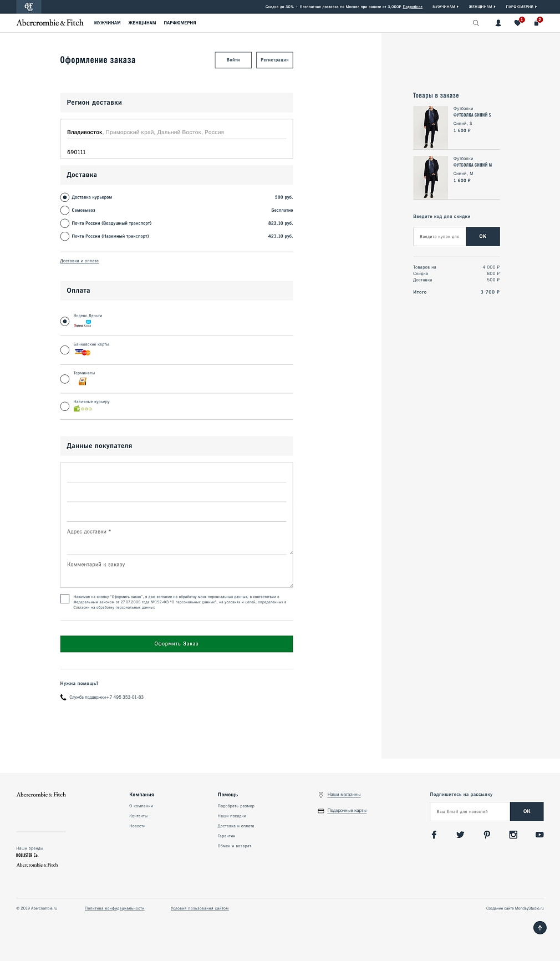Open ЖЕНЩИНАМ menu in main navigation
The image size is (560, 961).
(142, 23)
